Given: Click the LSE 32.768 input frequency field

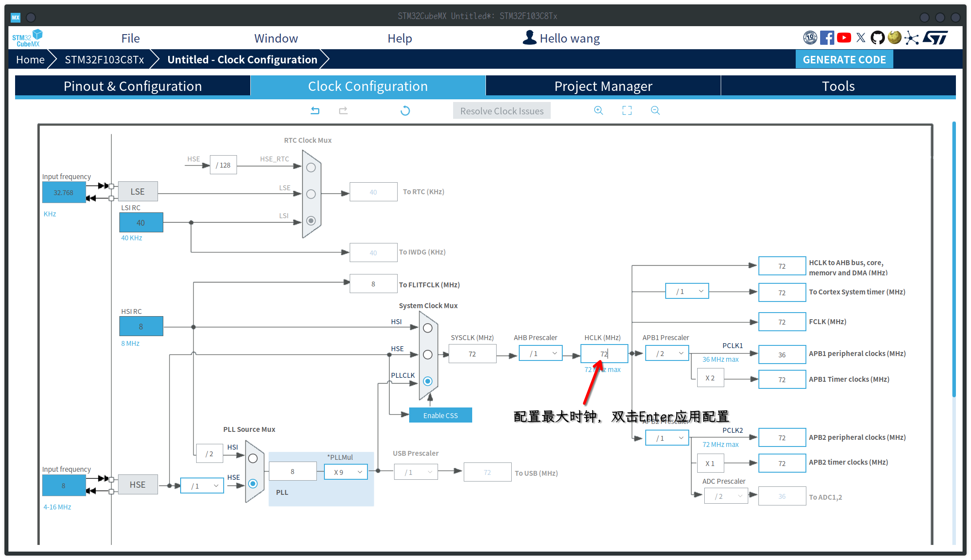Looking at the screenshot, I should (x=64, y=192).
